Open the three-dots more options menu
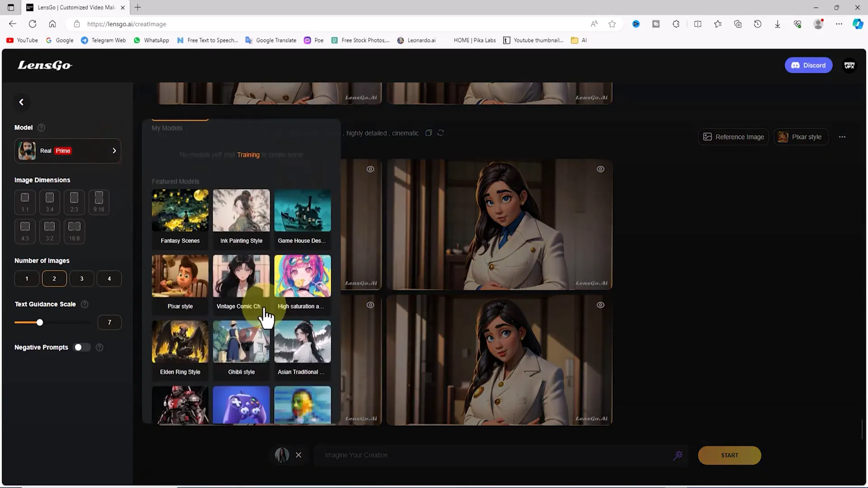This screenshot has height=488, width=868. [842, 137]
